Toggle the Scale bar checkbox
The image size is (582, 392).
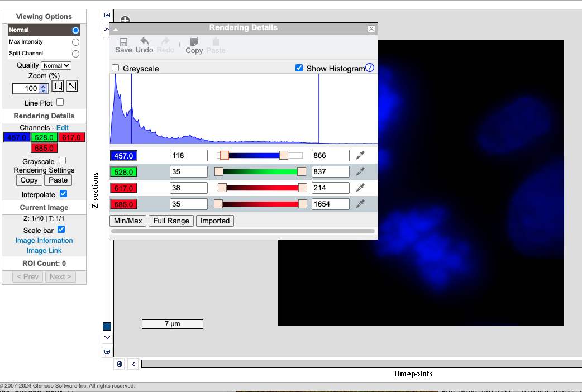pos(61,230)
